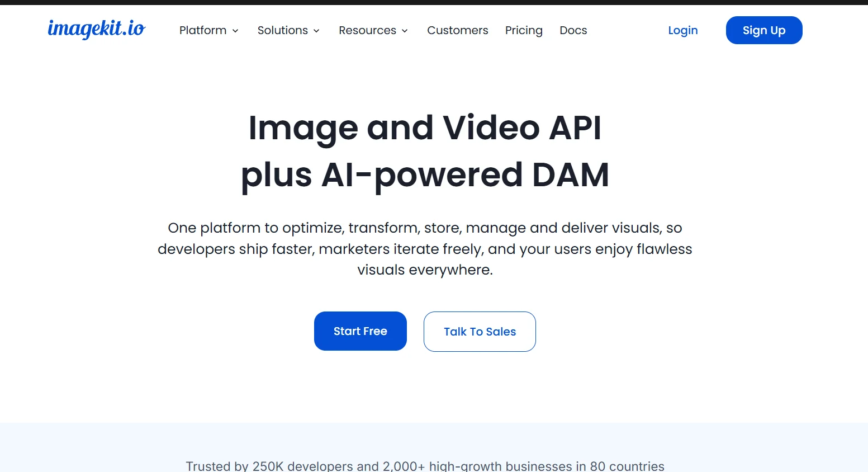Click the Resources chevron arrow
The height and width of the screenshot is (472, 868).
coord(405,31)
